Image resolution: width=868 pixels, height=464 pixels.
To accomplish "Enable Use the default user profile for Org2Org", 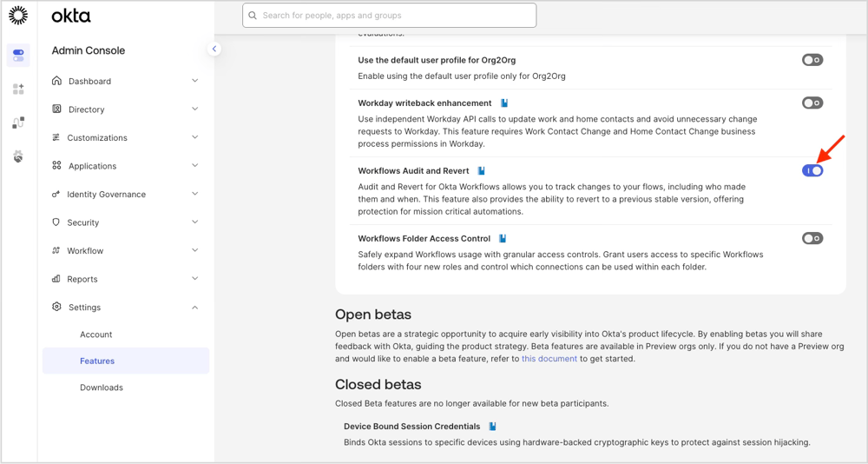I will (x=812, y=60).
